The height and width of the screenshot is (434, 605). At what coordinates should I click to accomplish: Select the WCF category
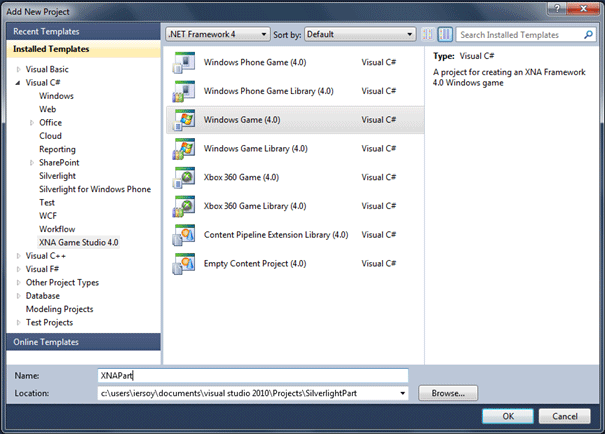coord(48,216)
